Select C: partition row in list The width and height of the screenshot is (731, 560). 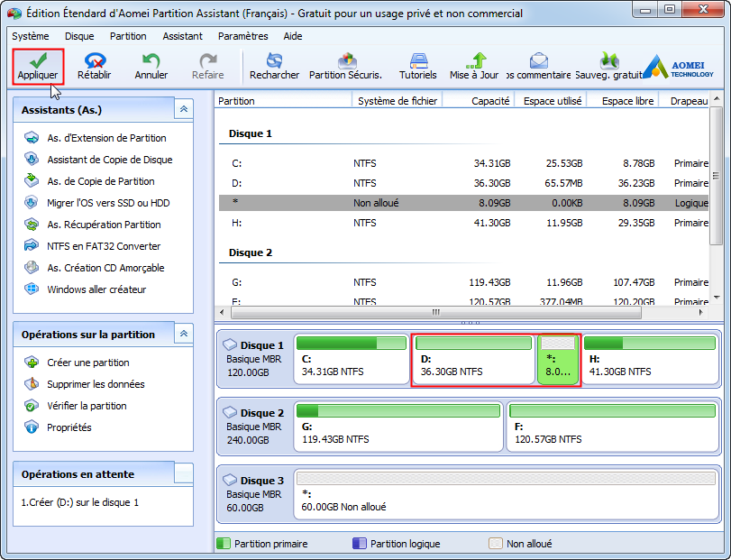[464, 163]
